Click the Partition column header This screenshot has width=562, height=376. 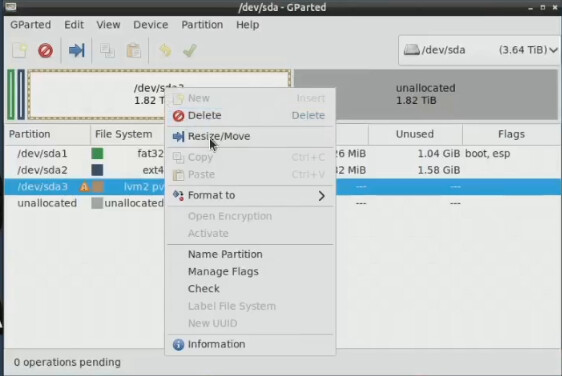click(x=47, y=134)
